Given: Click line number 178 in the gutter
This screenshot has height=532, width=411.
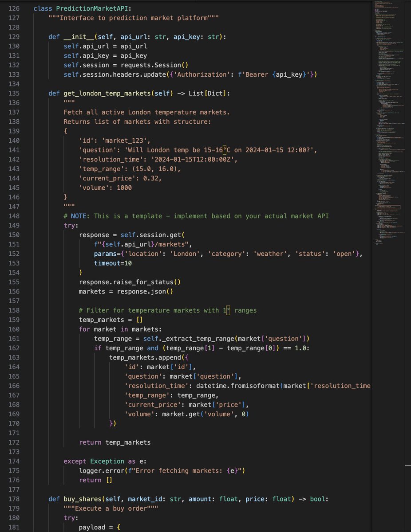Looking at the screenshot, I should point(14,499).
